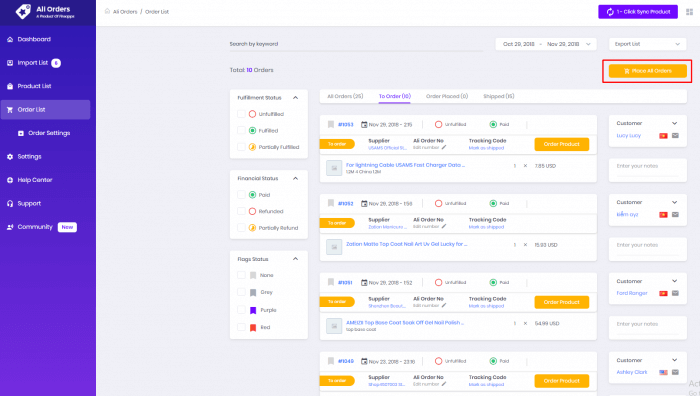This screenshot has width=700, height=396.
Task: Click Order Product for order #1051
Action: tap(562, 302)
